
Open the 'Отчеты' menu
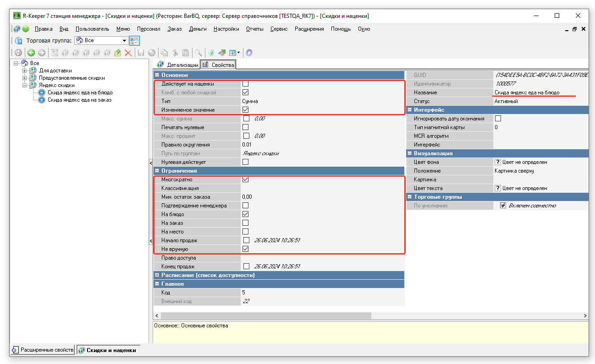click(254, 29)
